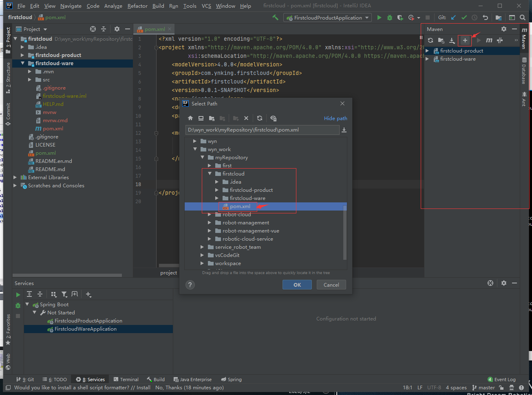Screen dimensions: 532x395
Task: Open the VCS menu
Action: [206, 6]
